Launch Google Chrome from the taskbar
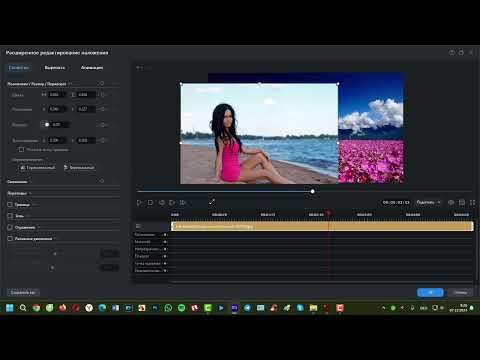The width and height of the screenshot is (480, 360). pyautogui.click(x=36, y=308)
